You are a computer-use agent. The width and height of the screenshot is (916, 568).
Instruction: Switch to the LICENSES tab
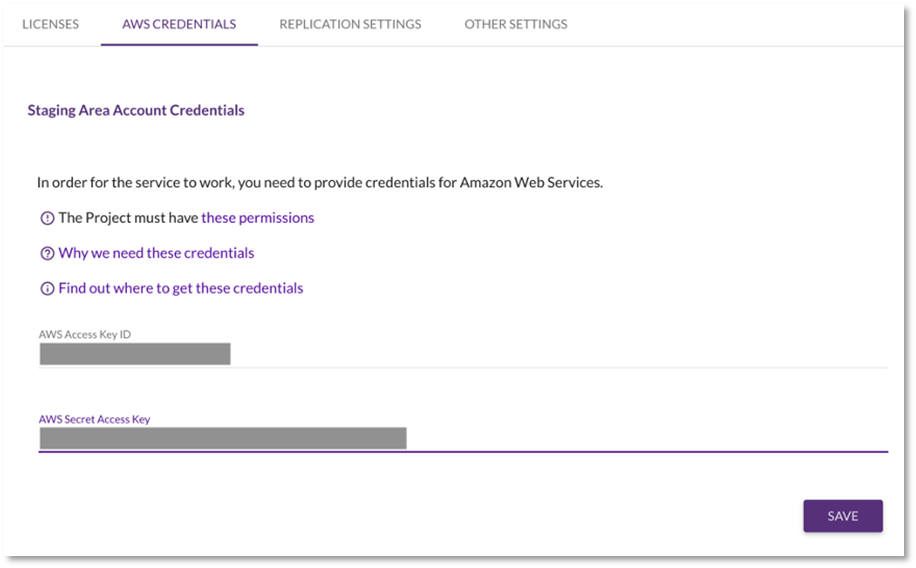[50, 24]
